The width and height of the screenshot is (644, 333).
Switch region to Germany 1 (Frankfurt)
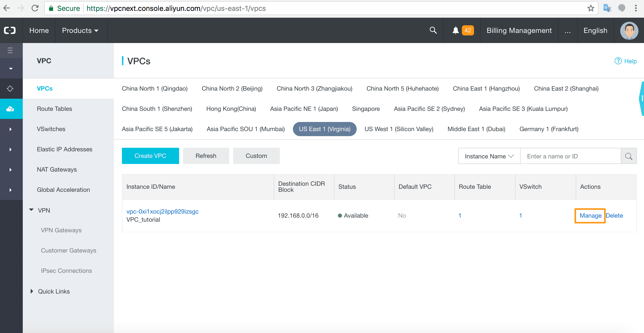pos(549,129)
